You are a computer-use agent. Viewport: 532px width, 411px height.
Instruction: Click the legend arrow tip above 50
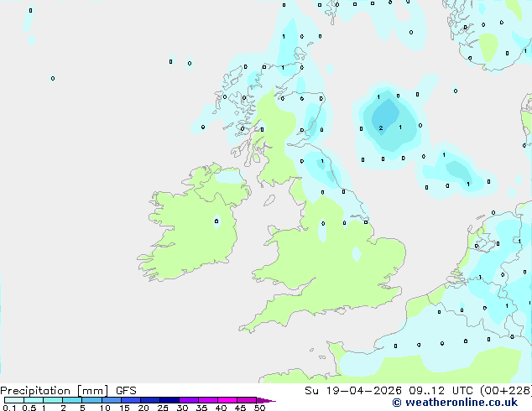click(266, 400)
